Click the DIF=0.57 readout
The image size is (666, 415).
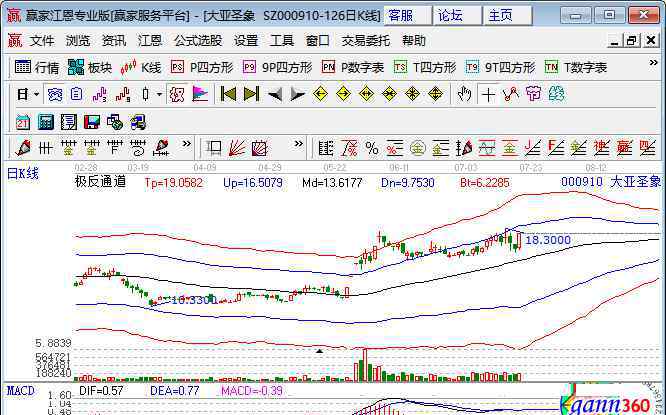pos(101,391)
